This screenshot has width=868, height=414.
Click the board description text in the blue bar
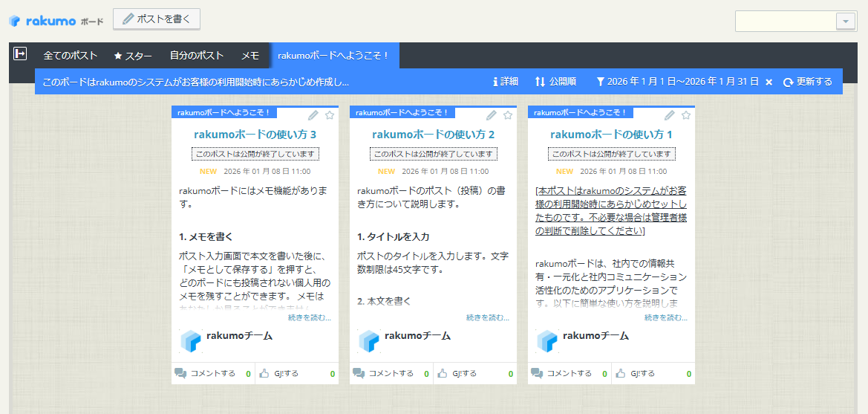[195, 82]
